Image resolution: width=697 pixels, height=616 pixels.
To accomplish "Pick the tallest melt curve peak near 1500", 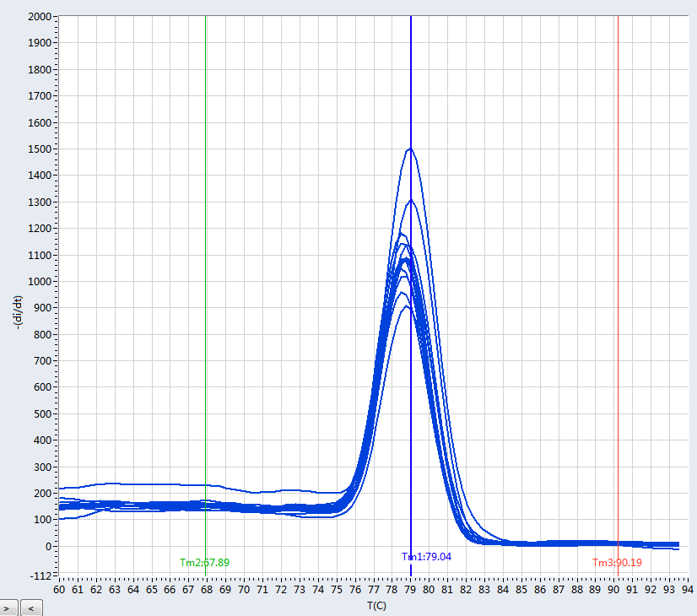I will (410, 149).
